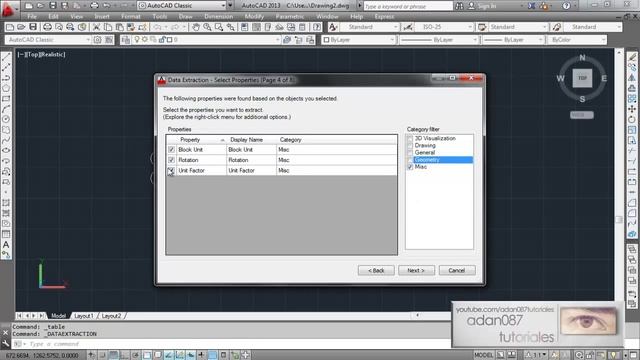
Task: Click the Zoom Window icon
Action: pyautogui.click(x=219, y=27)
